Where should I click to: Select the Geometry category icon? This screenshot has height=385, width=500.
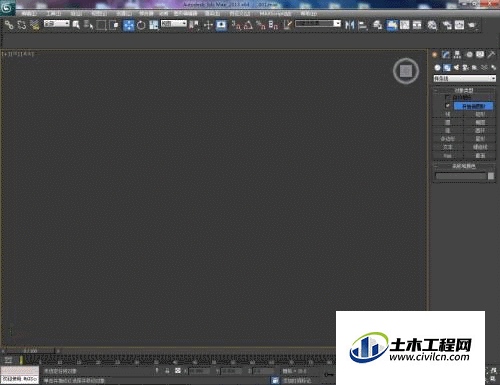pyautogui.click(x=438, y=68)
